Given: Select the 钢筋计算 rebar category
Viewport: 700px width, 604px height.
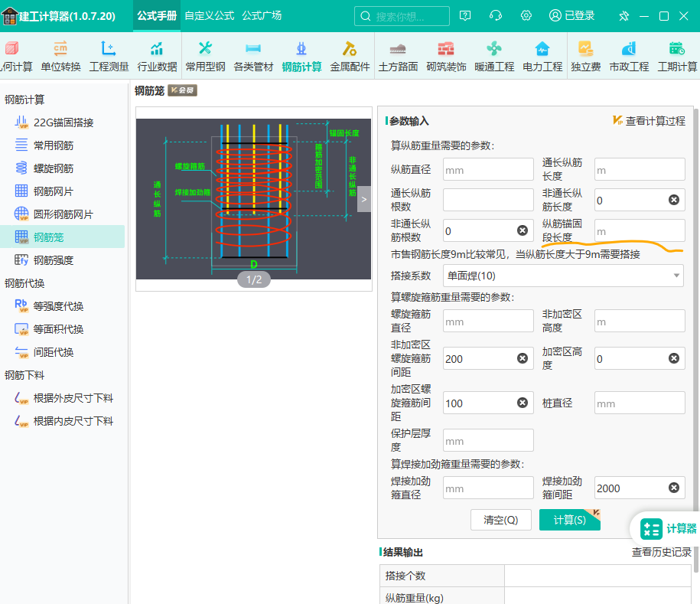Looking at the screenshot, I should (301, 57).
